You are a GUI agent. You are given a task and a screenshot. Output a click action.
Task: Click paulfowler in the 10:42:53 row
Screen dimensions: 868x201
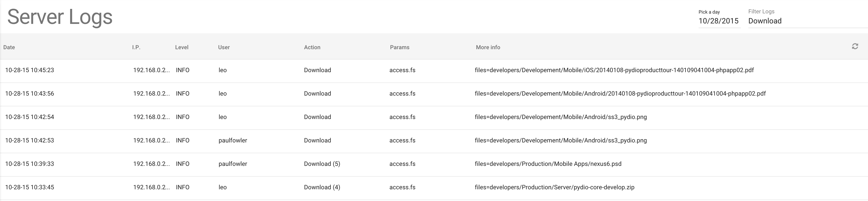(233, 140)
